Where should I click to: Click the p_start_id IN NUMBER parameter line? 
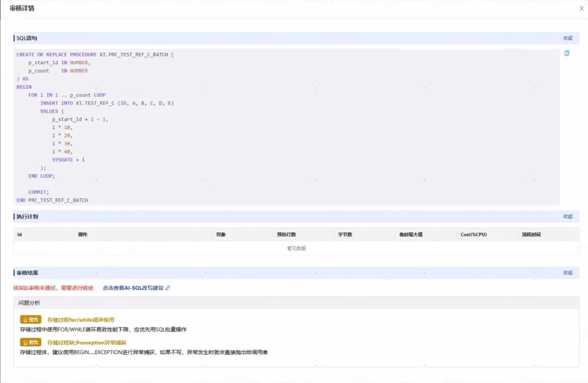59,63
